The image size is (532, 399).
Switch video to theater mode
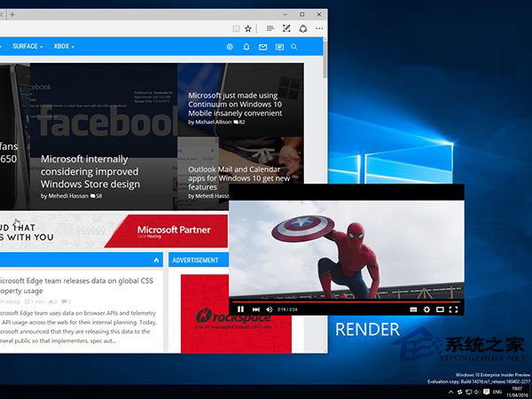click(440, 309)
